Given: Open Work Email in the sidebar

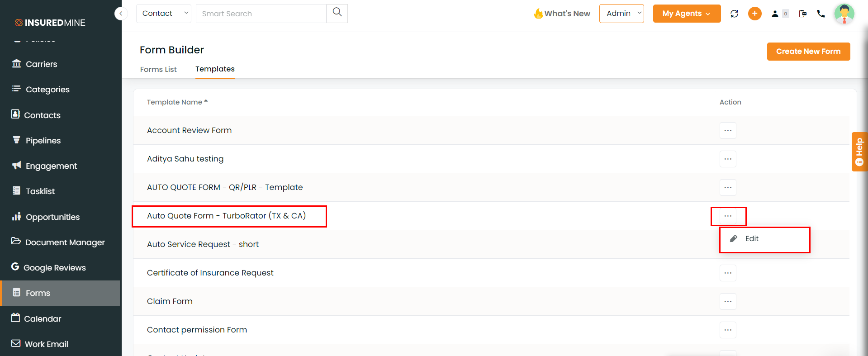Looking at the screenshot, I should coord(60,344).
